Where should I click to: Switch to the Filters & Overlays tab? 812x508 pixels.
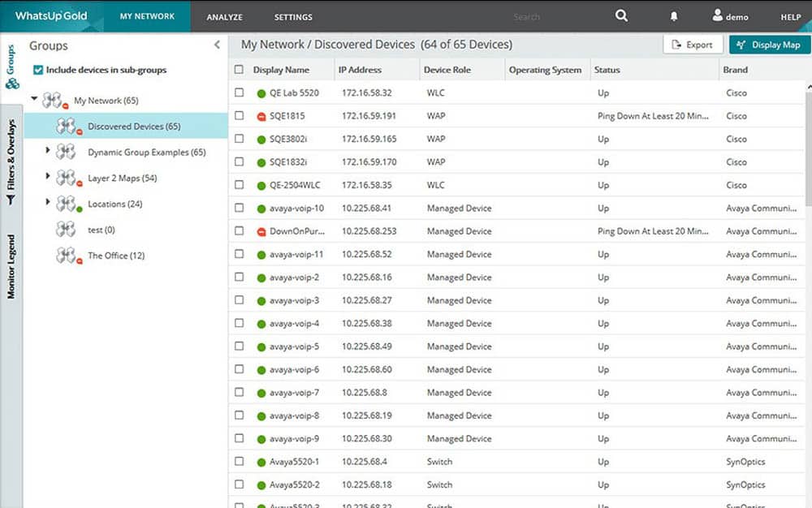coord(11,162)
